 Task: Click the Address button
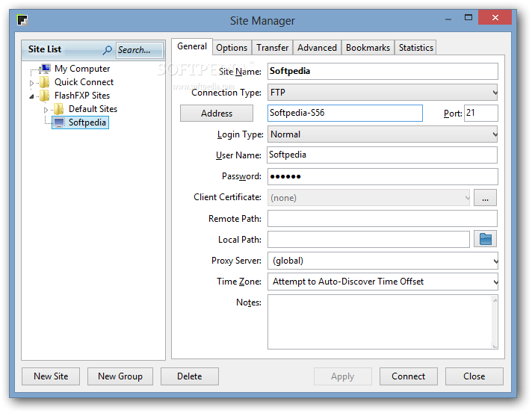click(217, 114)
